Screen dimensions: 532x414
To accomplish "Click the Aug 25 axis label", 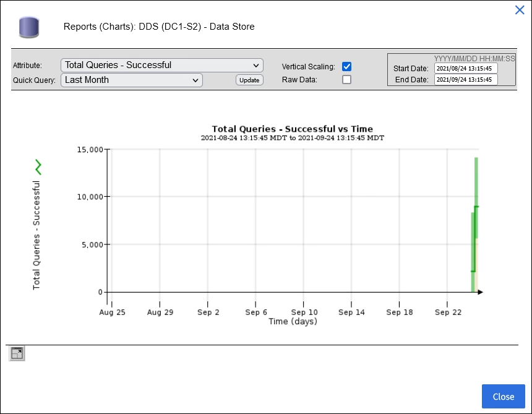I will tap(112, 313).
